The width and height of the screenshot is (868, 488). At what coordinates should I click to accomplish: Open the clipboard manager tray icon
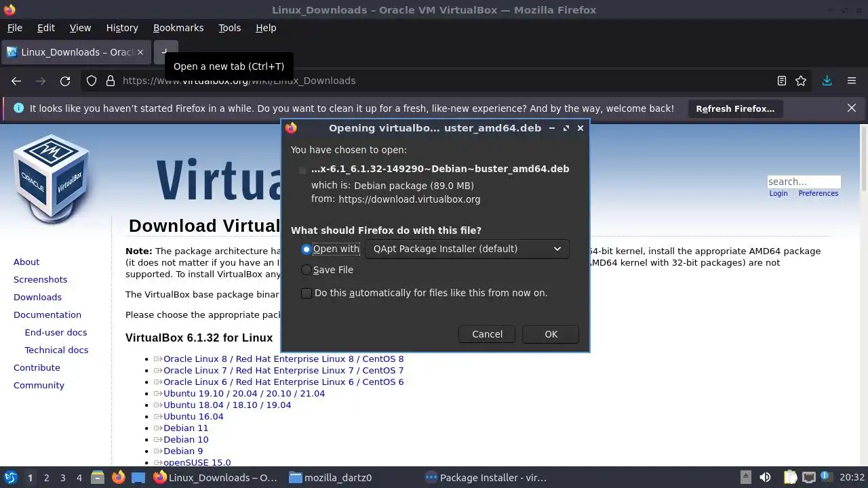790,477
